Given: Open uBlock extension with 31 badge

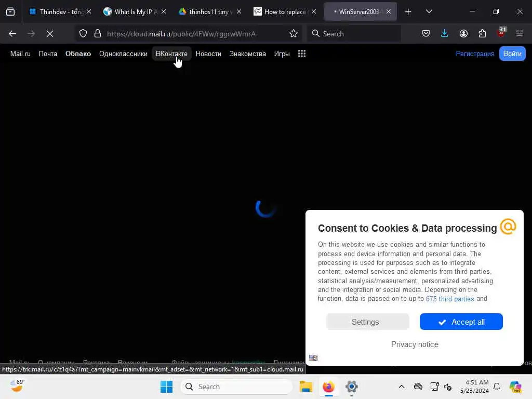Looking at the screenshot, I should pyautogui.click(x=501, y=33).
